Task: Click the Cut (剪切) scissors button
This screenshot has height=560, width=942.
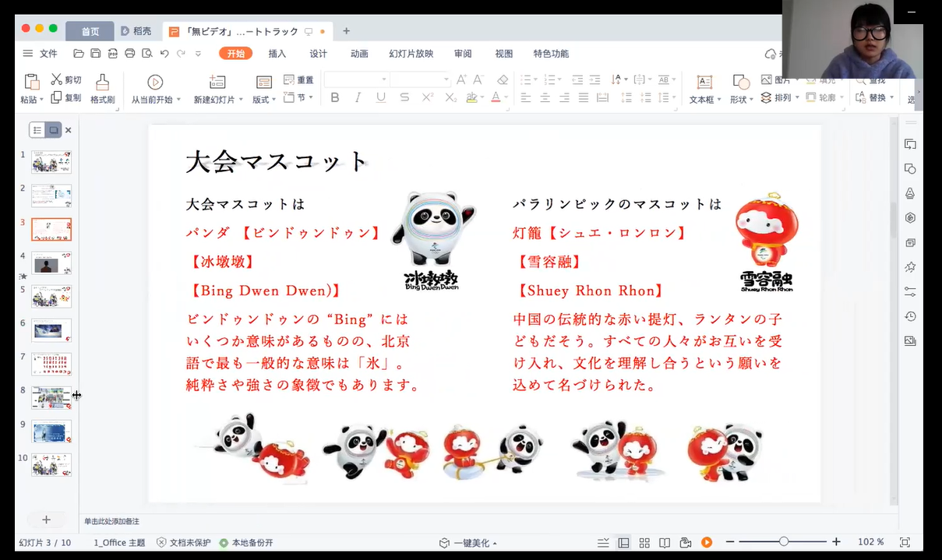Action: pyautogui.click(x=66, y=79)
